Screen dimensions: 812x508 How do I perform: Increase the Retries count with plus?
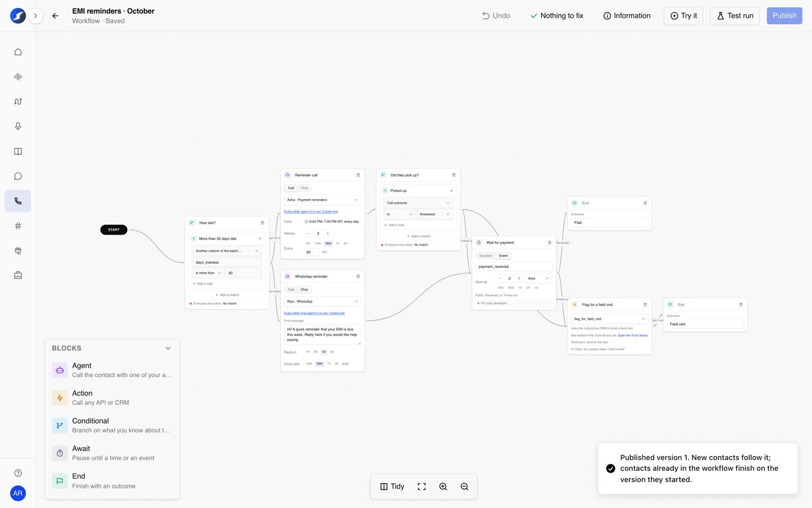click(x=328, y=234)
